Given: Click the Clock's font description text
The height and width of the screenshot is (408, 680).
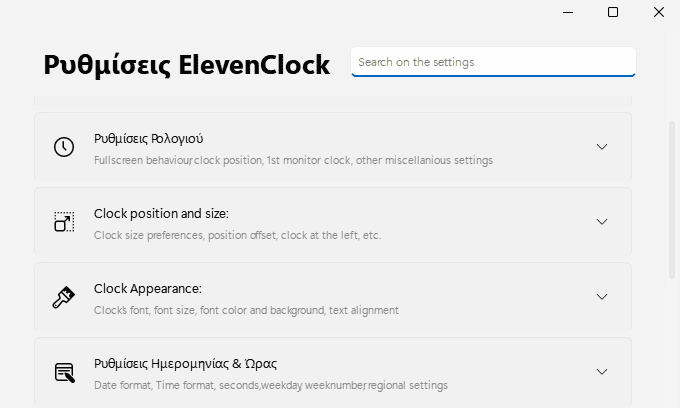Looking at the screenshot, I should pyautogui.click(x=246, y=310).
